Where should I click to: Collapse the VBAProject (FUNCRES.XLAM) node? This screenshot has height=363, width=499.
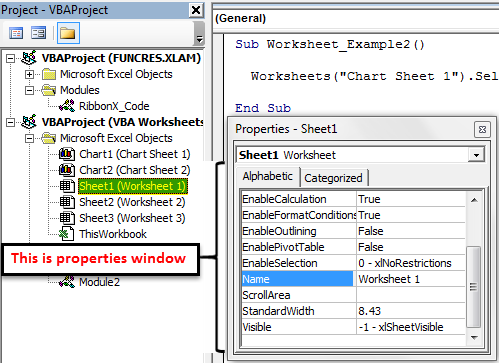[11, 58]
